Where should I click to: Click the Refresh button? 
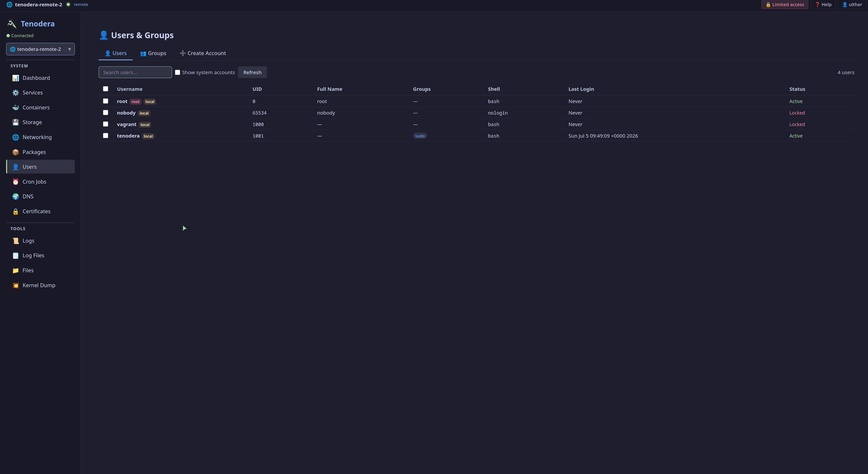tap(252, 72)
